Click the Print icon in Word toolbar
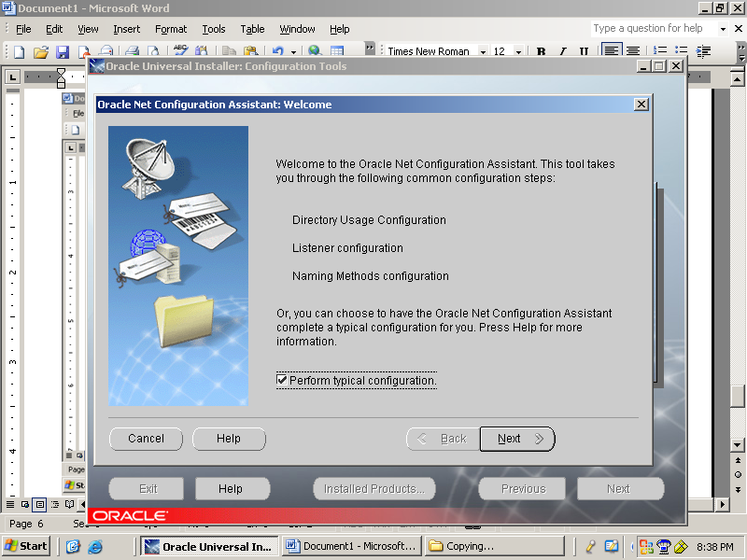Screen dimensions: 747x560 tap(132, 51)
